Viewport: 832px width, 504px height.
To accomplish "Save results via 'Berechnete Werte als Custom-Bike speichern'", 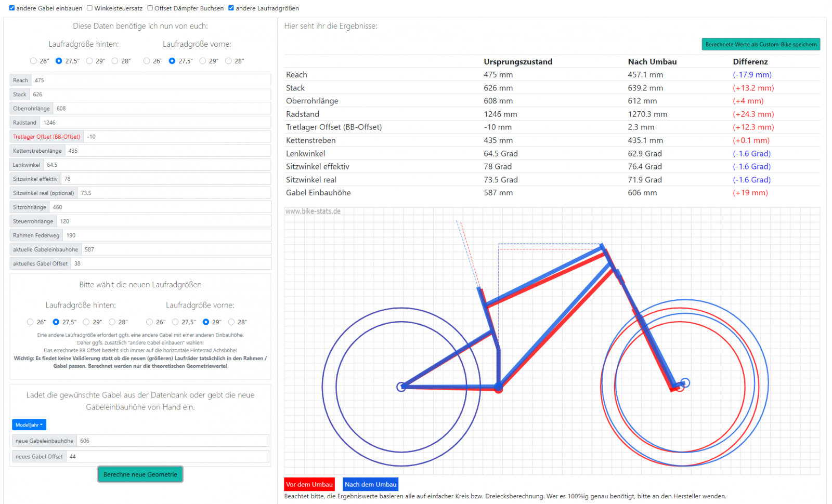I will click(x=761, y=45).
